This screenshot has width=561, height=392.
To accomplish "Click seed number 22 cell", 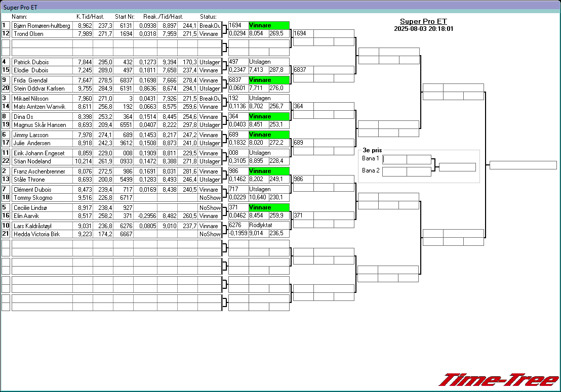I will [6, 161].
